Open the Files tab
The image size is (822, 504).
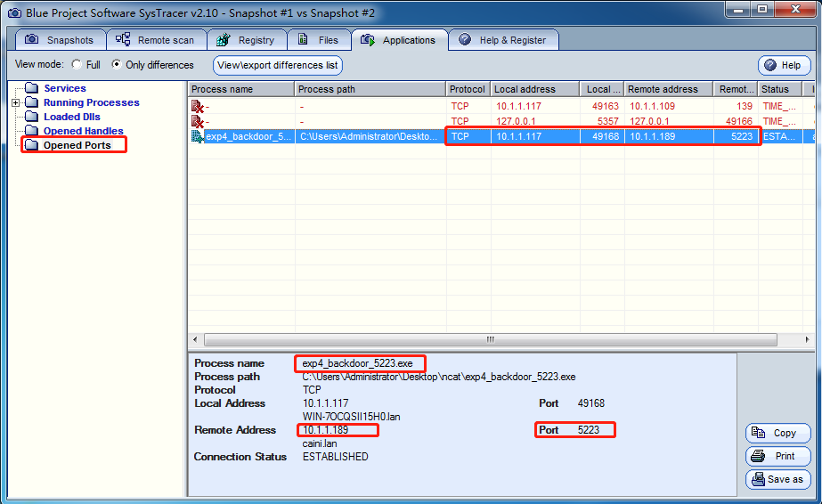point(319,40)
